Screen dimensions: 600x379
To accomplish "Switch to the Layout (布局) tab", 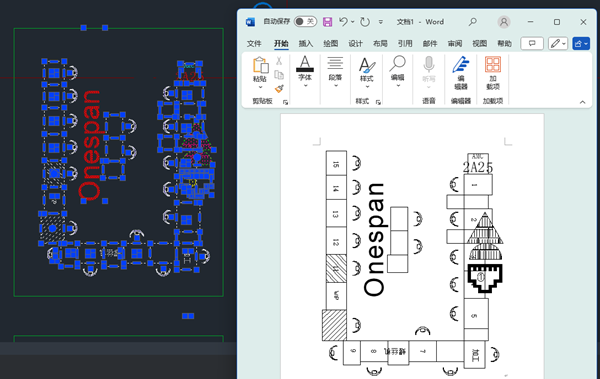I will [x=380, y=44].
